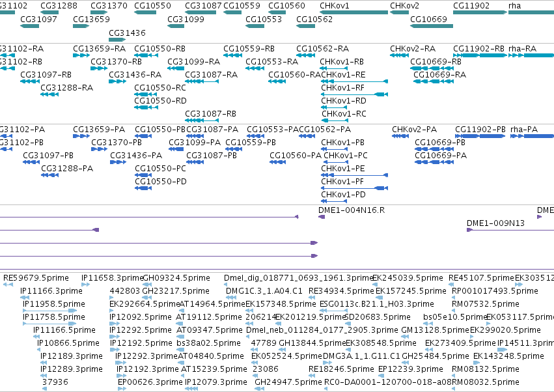Select the CG31097-PB protein label
The image size is (554, 392).
pyautogui.click(x=48, y=156)
